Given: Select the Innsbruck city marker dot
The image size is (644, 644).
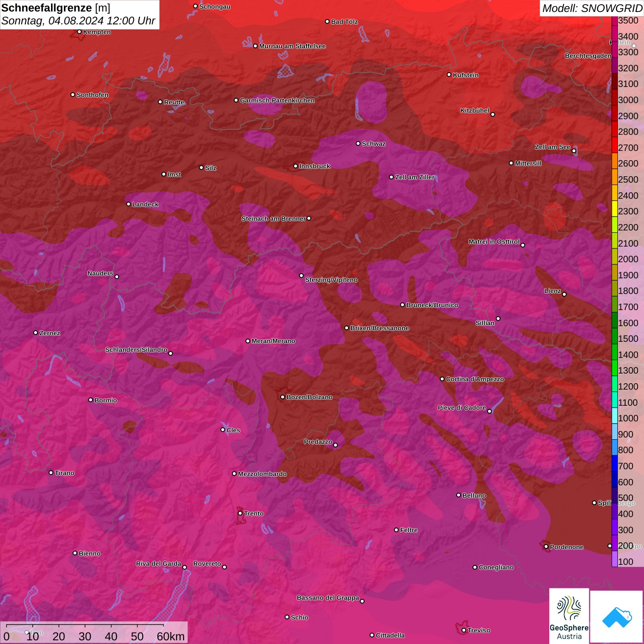Looking at the screenshot, I should coord(296,166).
